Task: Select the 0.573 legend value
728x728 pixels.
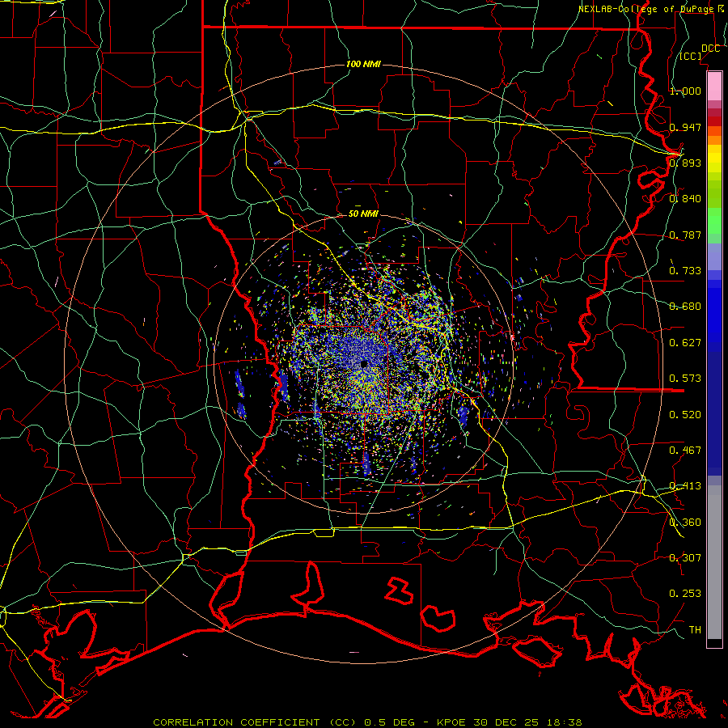Action: (685, 378)
